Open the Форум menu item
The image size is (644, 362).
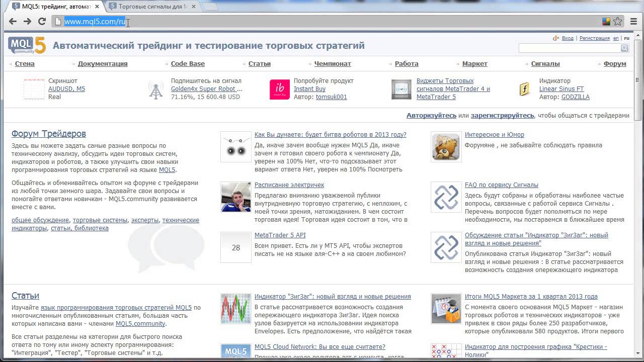coord(615,64)
